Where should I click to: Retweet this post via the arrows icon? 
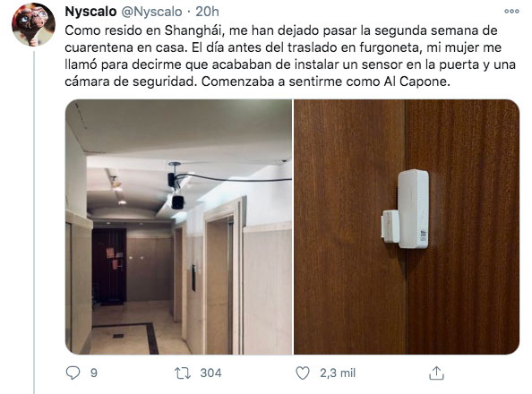click(x=183, y=373)
